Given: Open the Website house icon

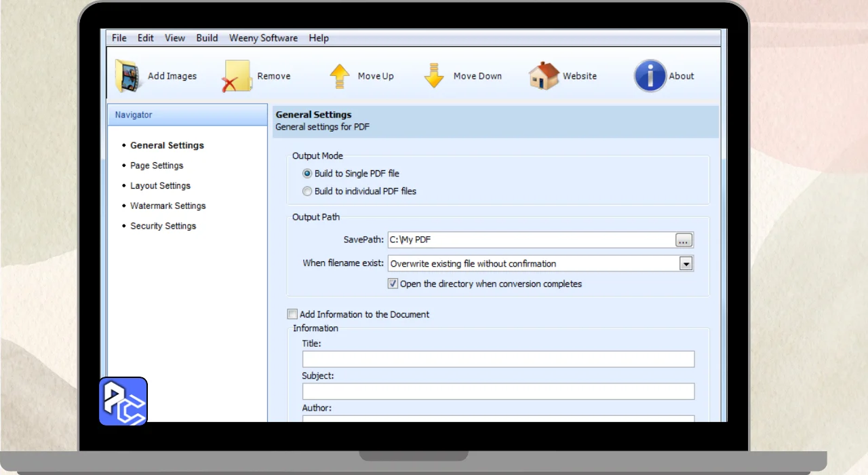Looking at the screenshot, I should click(543, 76).
